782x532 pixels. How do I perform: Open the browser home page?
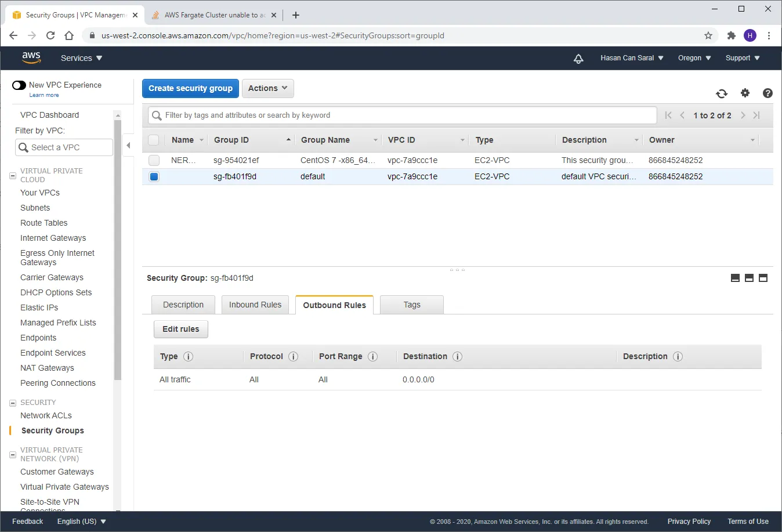coord(69,35)
